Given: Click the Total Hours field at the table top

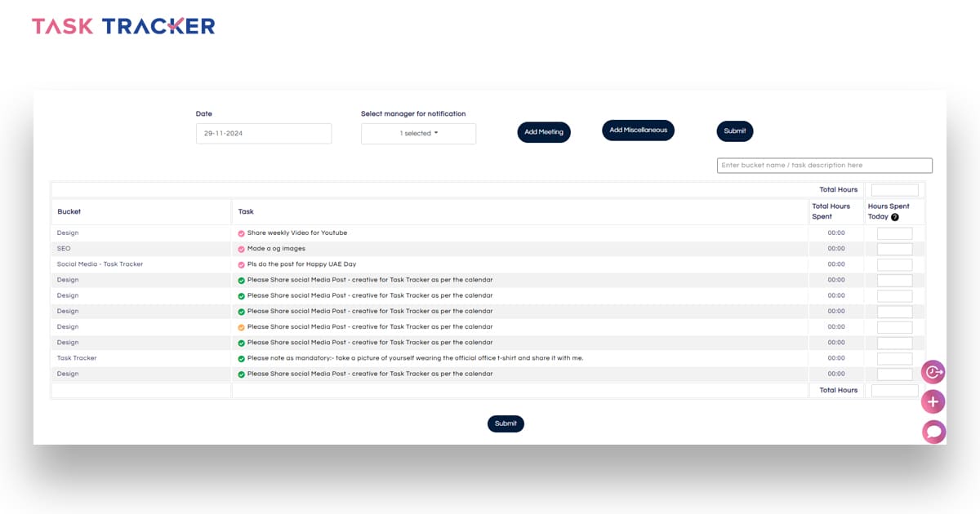Looking at the screenshot, I should (x=894, y=189).
